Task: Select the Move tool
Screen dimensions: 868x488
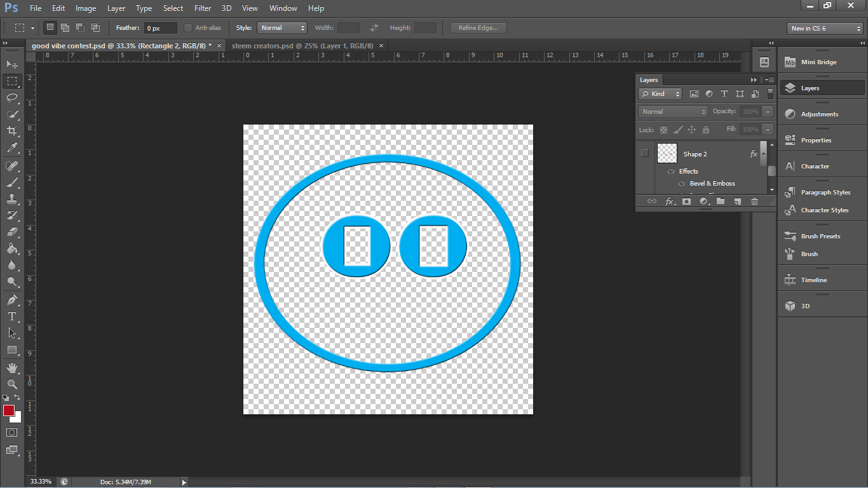Action: point(12,64)
